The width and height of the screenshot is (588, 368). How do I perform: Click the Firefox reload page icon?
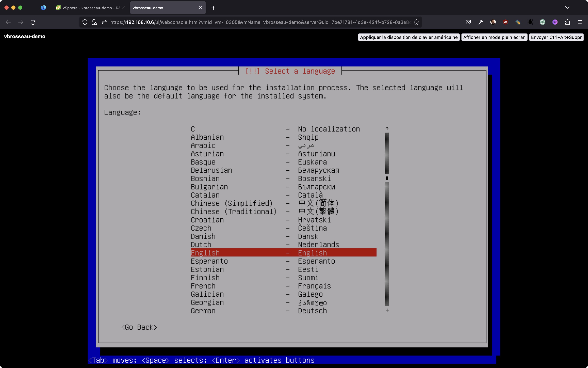pos(33,22)
